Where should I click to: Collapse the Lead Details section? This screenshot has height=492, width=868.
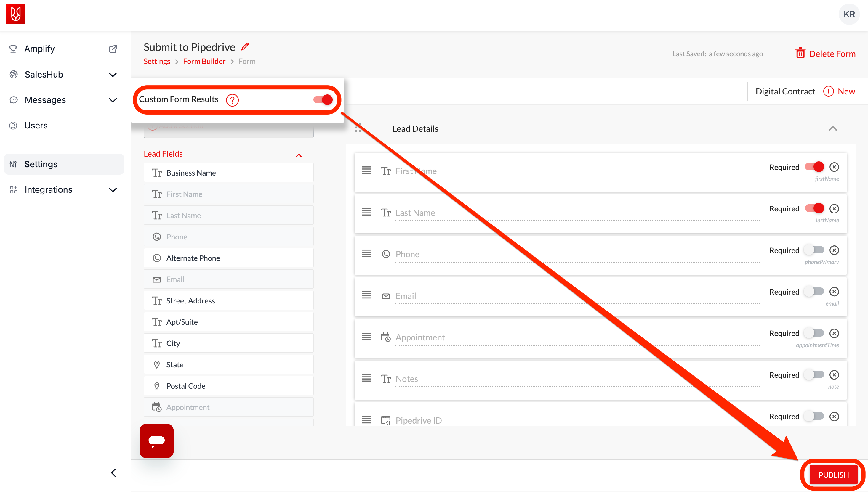(x=832, y=129)
